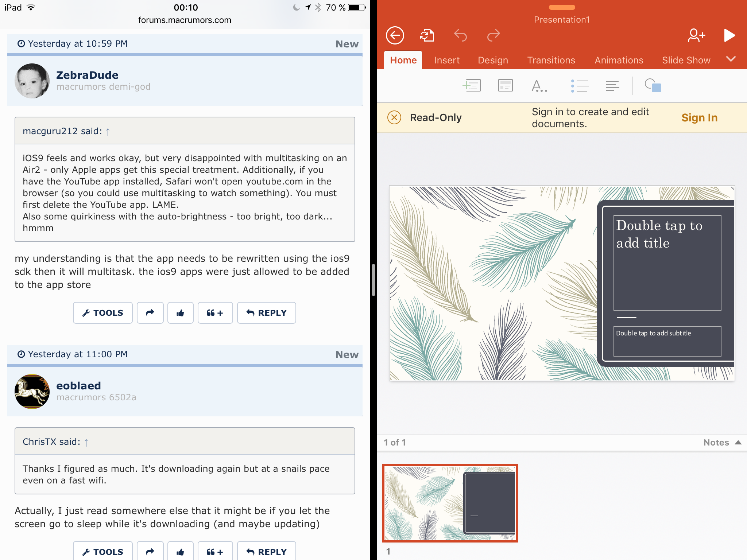Image resolution: width=747 pixels, height=560 pixels.
Task: Open the Slide Show ribbon tab
Action: coord(686,60)
